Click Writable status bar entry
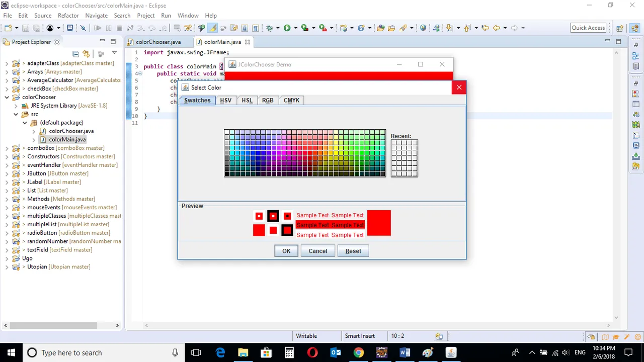This screenshot has width=644, height=362. coord(306,336)
